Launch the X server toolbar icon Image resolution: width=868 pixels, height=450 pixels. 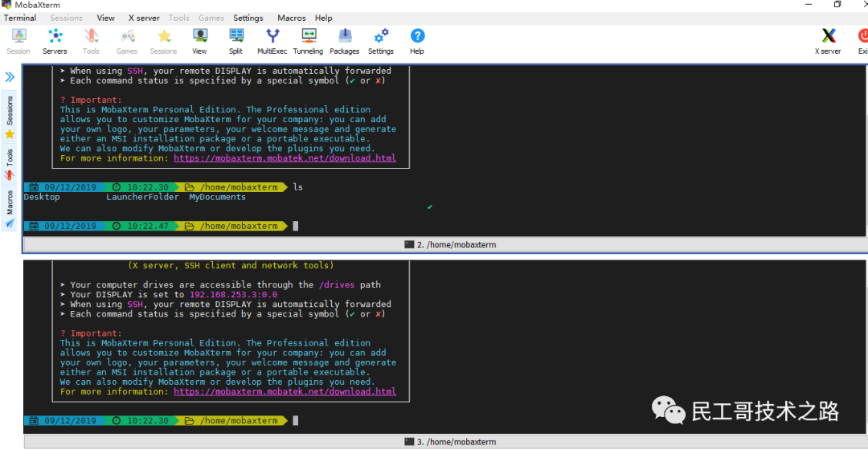[x=828, y=42]
